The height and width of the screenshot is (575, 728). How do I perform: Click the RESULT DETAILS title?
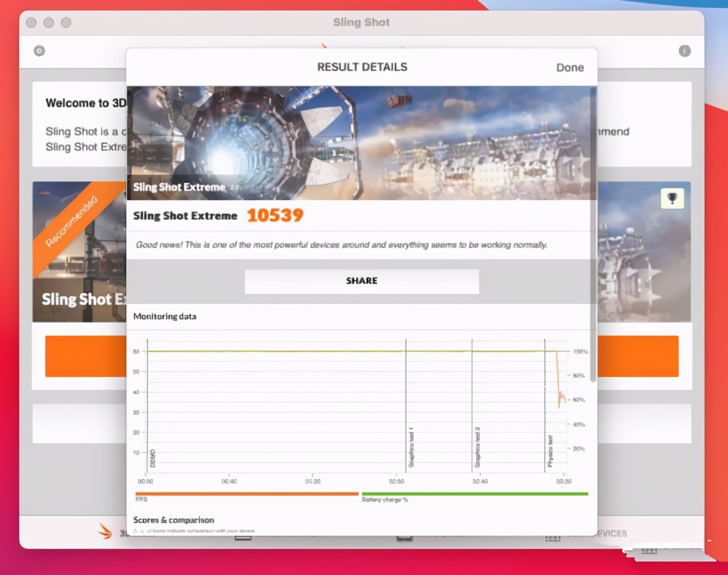coord(362,67)
